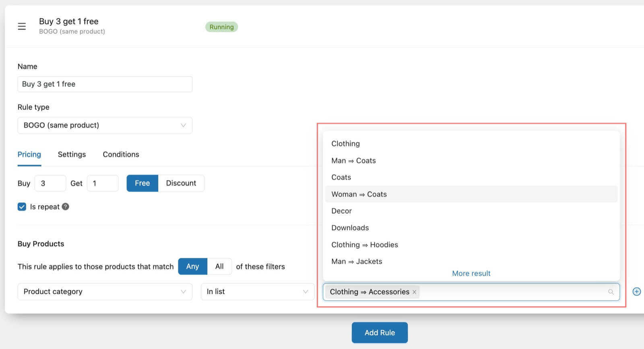The width and height of the screenshot is (644, 349).
Task: Click the Add Rule button
Action: 380,332
